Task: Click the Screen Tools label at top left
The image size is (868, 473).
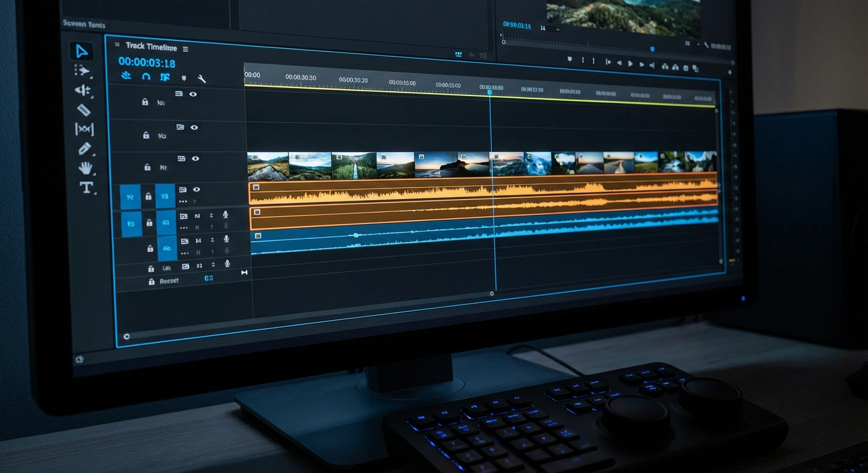Action: pyautogui.click(x=84, y=25)
